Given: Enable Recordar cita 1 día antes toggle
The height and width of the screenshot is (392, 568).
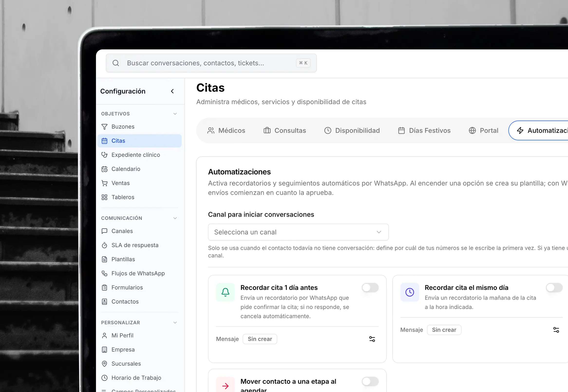Looking at the screenshot, I should coord(370,288).
